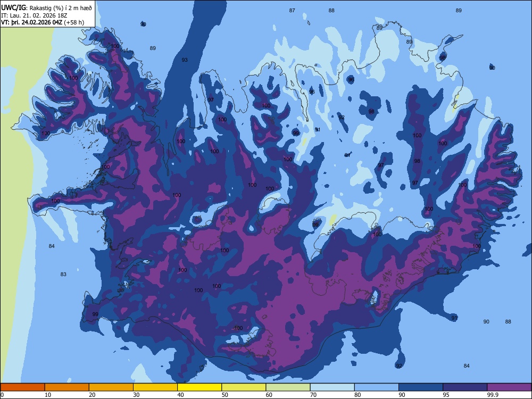Click the medium blue 90–95 legend swatch
This screenshot has height=399, width=532.
click(x=421, y=387)
